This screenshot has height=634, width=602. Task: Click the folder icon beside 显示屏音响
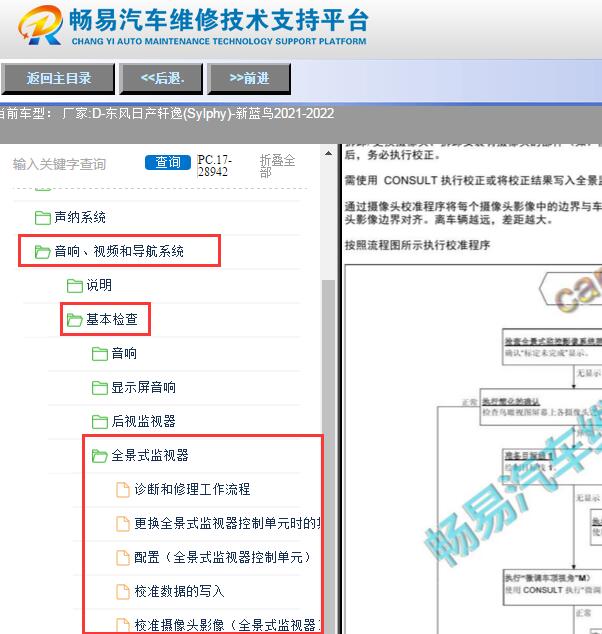pos(99,387)
